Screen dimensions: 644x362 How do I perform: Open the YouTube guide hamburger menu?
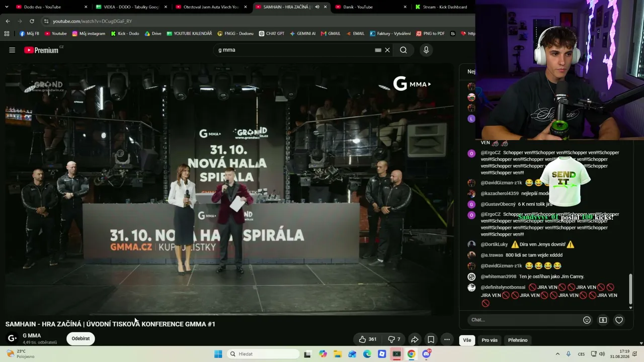click(12, 50)
